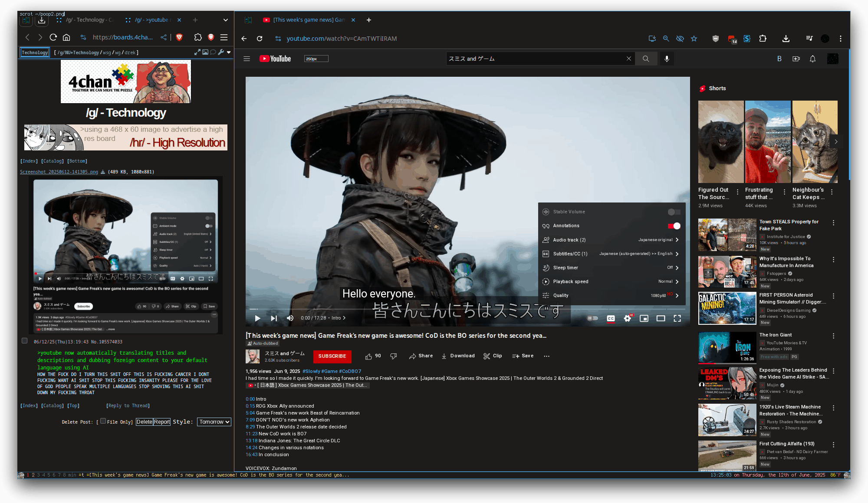Search with voice microphone icon
This screenshot has height=503, width=868.
(667, 59)
